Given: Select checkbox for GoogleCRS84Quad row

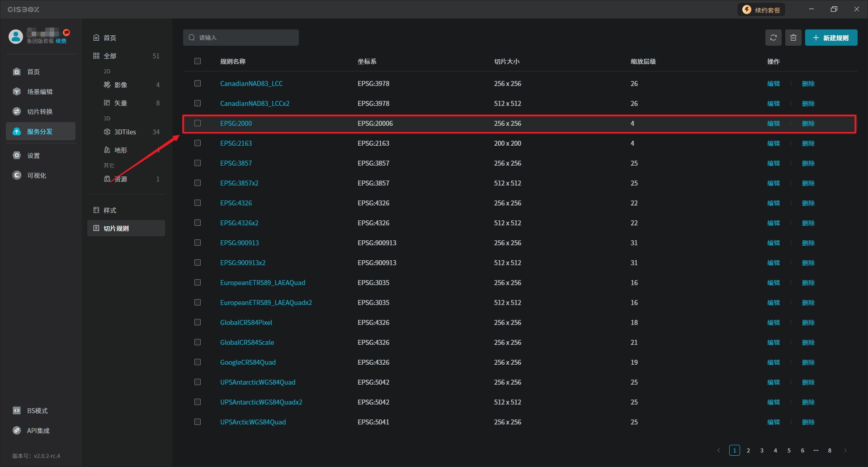Looking at the screenshot, I should (x=198, y=362).
